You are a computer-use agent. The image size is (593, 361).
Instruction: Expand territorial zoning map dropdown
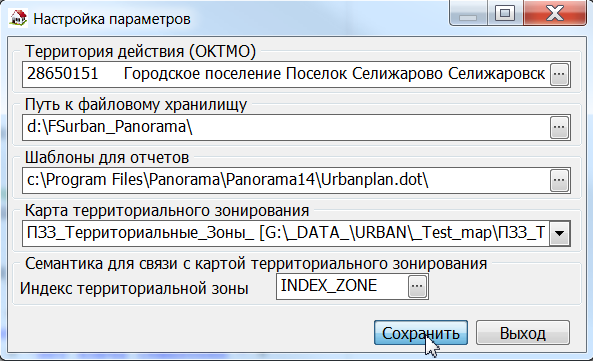coord(560,233)
